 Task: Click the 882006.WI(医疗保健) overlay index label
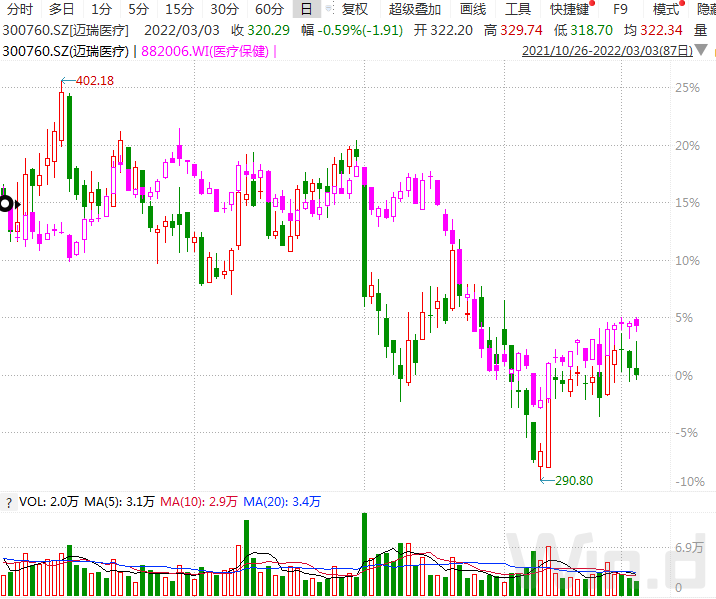(x=206, y=50)
